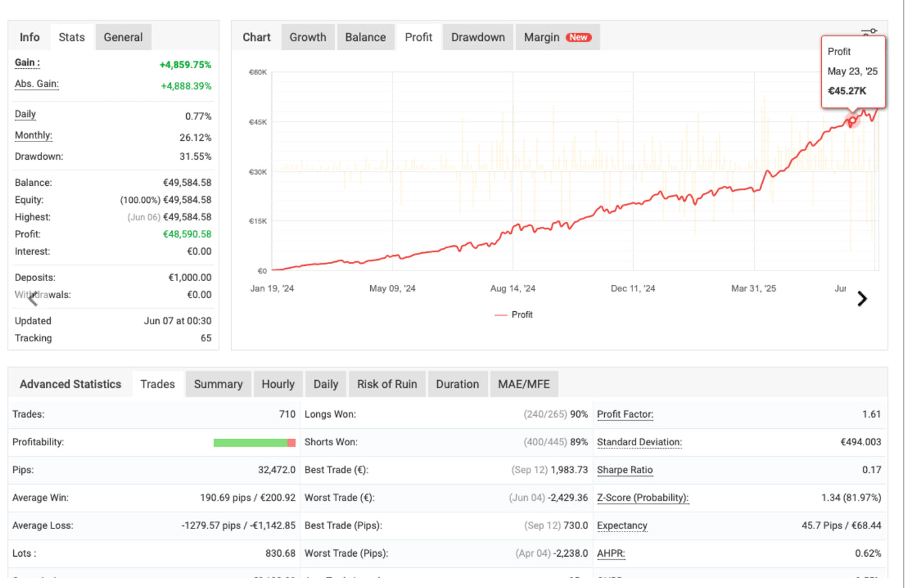Open the Summary statistics tab
The height and width of the screenshot is (588, 905).
pos(218,384)
